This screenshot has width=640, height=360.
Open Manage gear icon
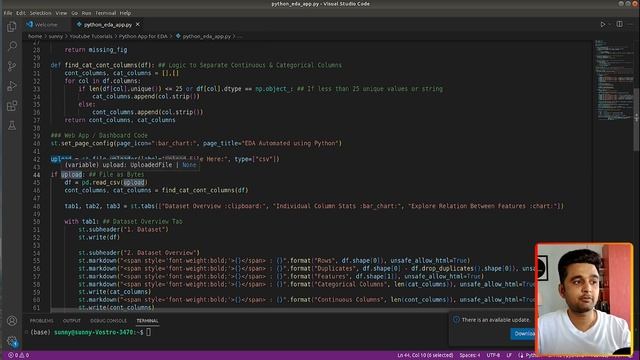12,341
